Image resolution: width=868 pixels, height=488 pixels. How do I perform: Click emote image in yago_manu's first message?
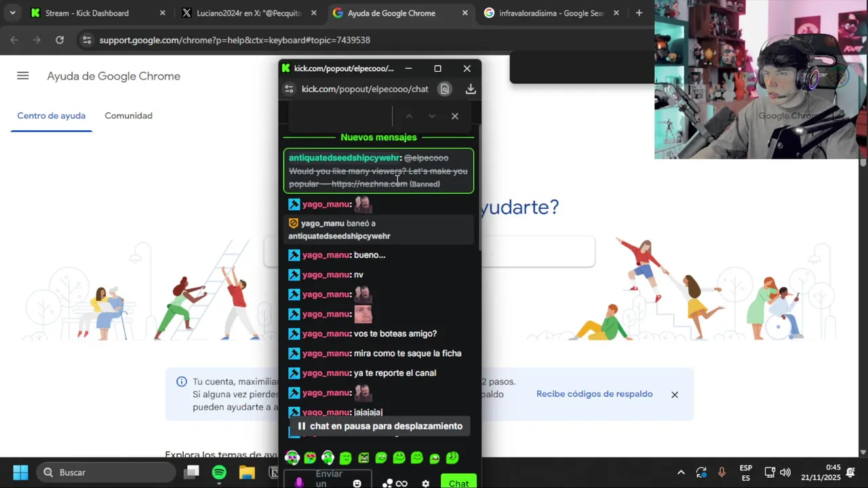click(363, 204)
